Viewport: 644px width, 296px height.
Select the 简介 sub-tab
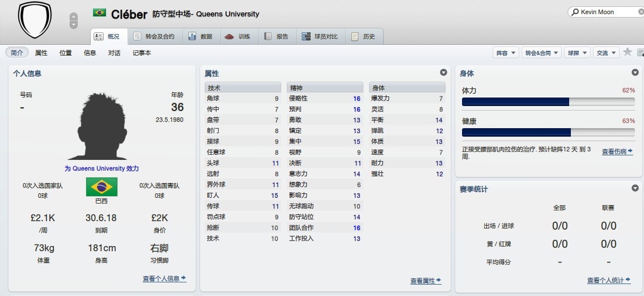point(17,53)
